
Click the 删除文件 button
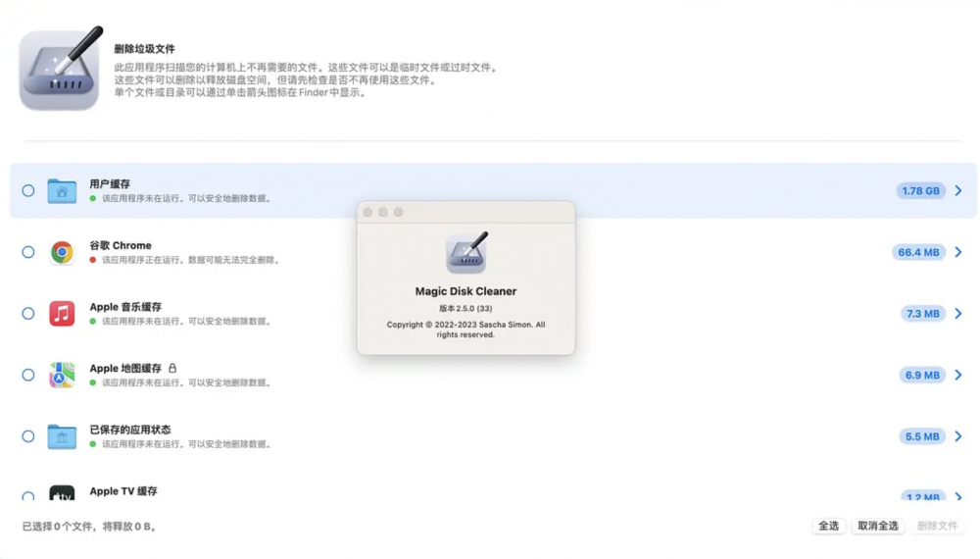[x=937, y=526]
